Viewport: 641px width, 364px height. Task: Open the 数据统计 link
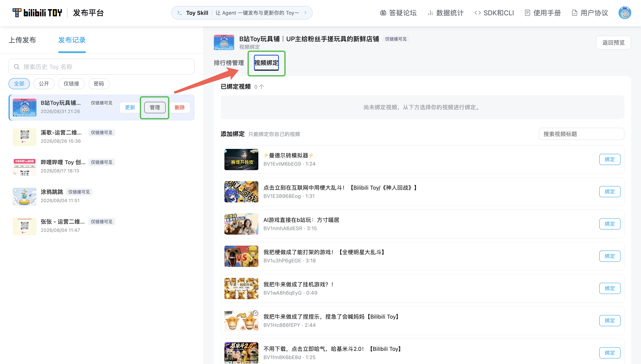tap(446, 13)
